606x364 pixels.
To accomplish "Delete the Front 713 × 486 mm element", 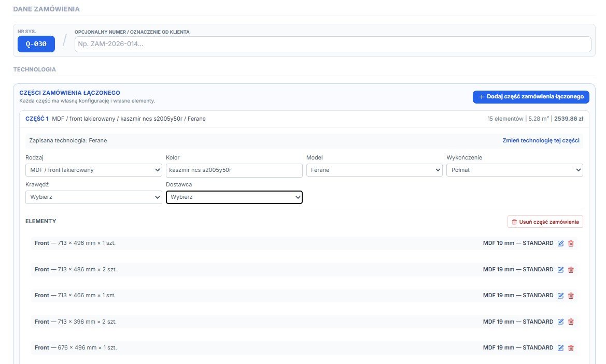I will coord(571,269).
